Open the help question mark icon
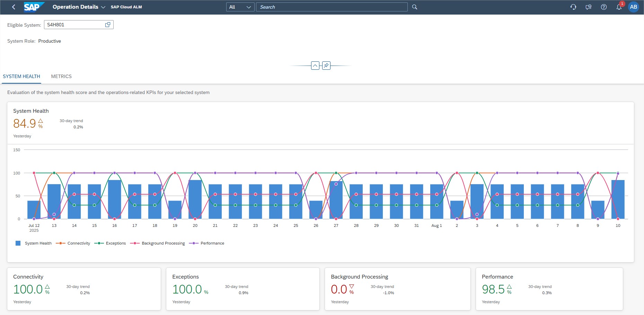644x315 pixels. (604, 7)
